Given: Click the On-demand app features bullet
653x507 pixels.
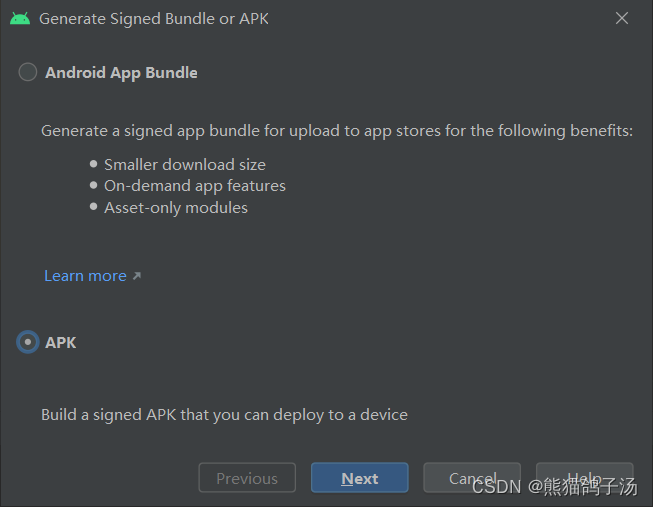Looking at the screenshot, I should (x=195, y=186).
